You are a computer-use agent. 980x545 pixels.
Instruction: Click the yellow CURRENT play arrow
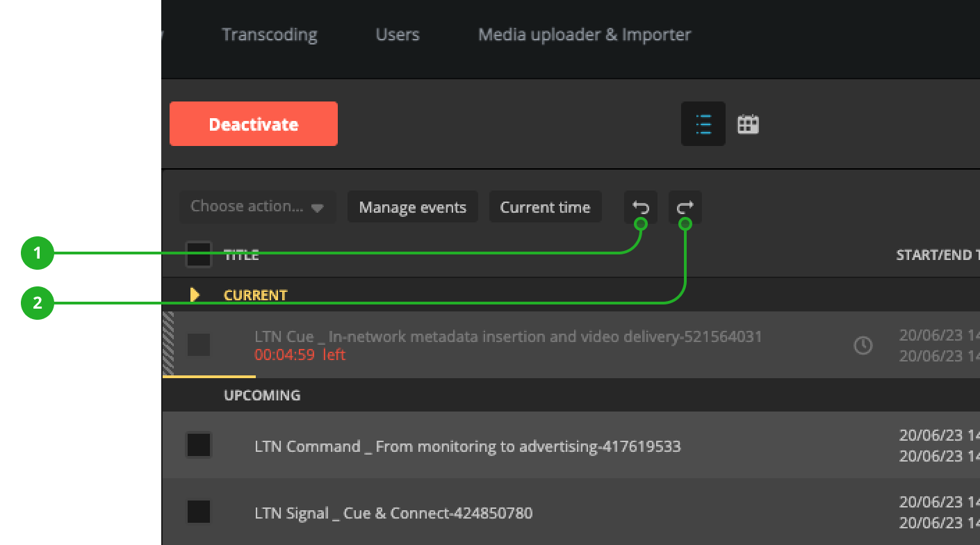(195, 295)
